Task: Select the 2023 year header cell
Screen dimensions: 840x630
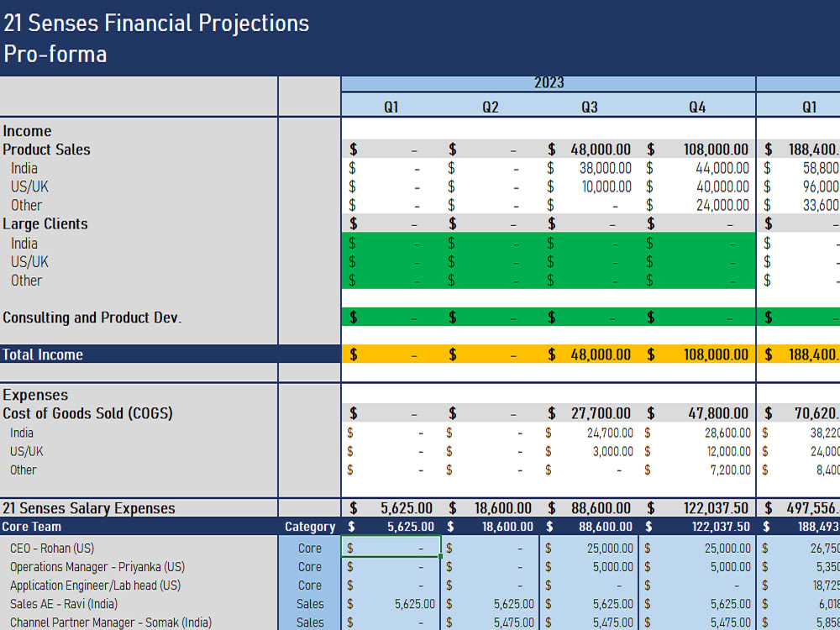Action: pos(549,83)
